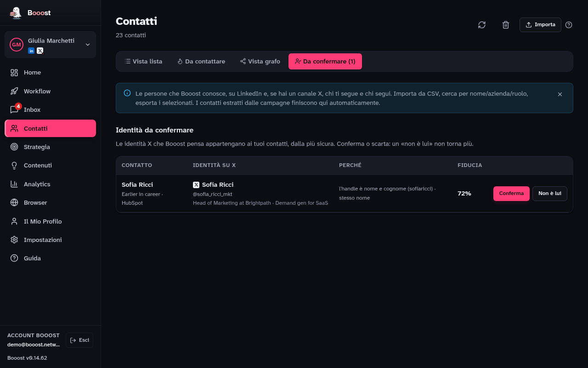Open the X badge under Giulia Marchetti
The width and height of the screenshot is (588, 368).
coord(40,51)
